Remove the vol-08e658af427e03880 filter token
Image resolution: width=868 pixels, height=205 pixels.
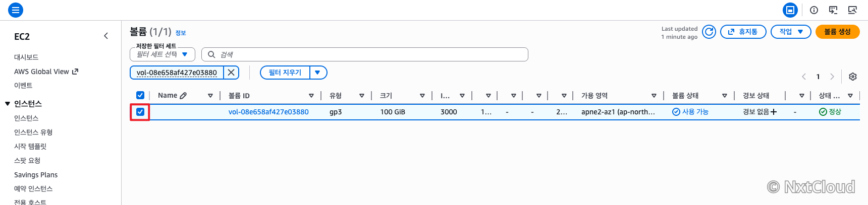pos(231,73)
